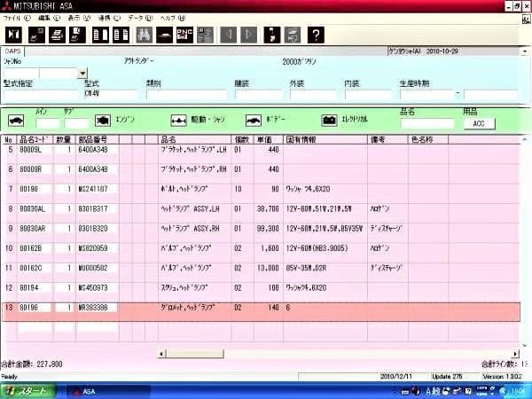This screenshot has width=532, height=399.
Task: Click the first car icon in green bar
Action: [x=15, y=120]
